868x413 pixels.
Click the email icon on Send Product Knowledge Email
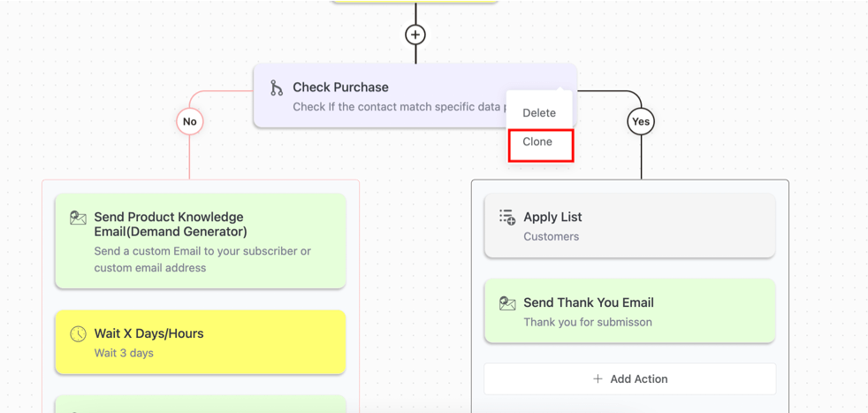pyautogui.click(x=78, y=218)
